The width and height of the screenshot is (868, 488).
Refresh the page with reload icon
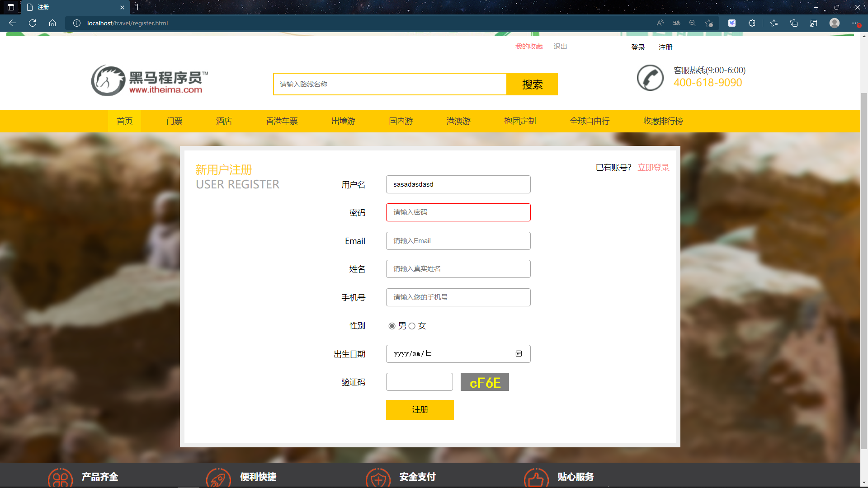click(33, 23)
